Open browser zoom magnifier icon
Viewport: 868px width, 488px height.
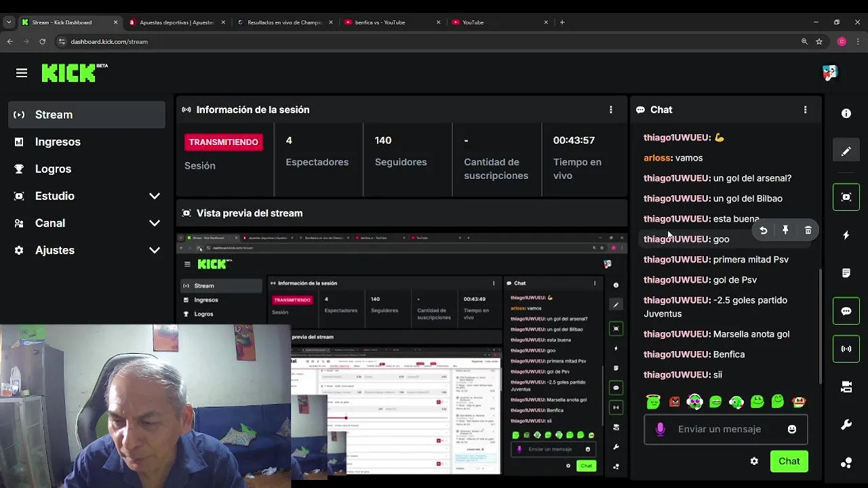(804, 41)
